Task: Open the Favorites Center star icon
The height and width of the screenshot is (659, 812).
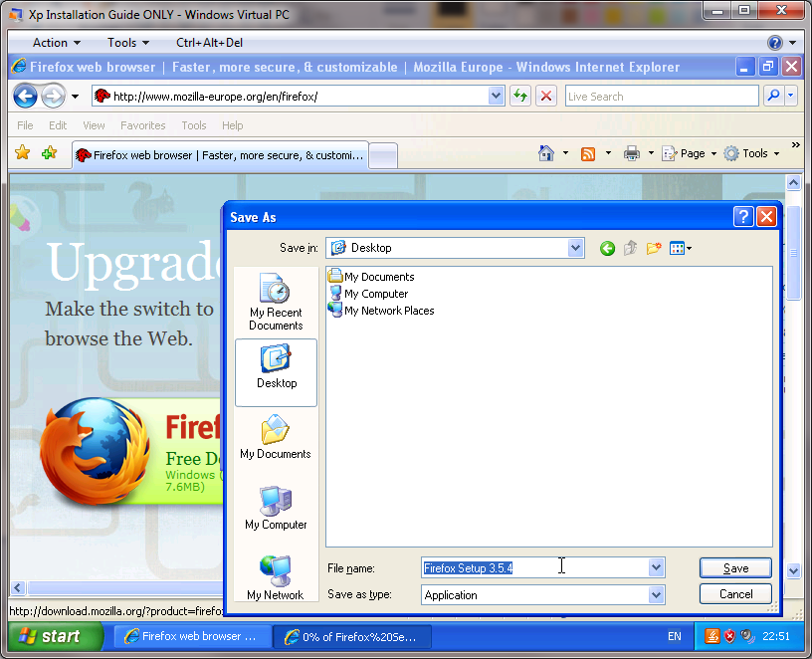Action: (x=23, y=153)
